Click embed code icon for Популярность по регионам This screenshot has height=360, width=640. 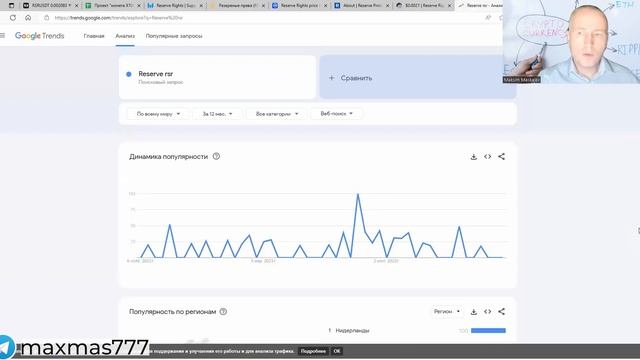(487, 312)
